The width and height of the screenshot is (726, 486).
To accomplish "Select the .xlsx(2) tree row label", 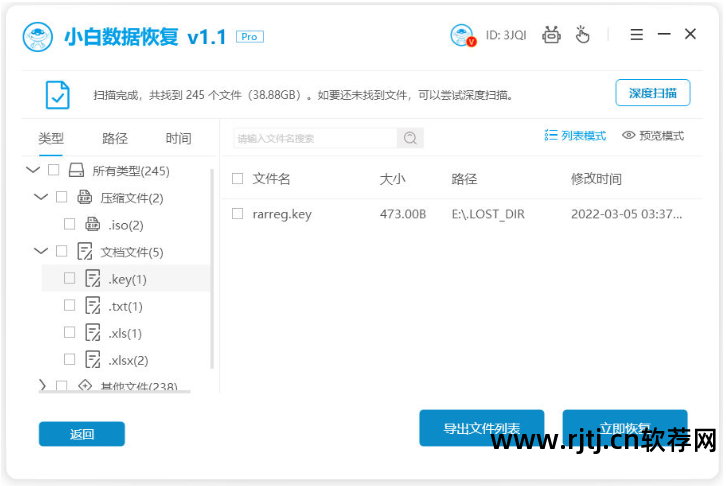I will click(128, 361).
